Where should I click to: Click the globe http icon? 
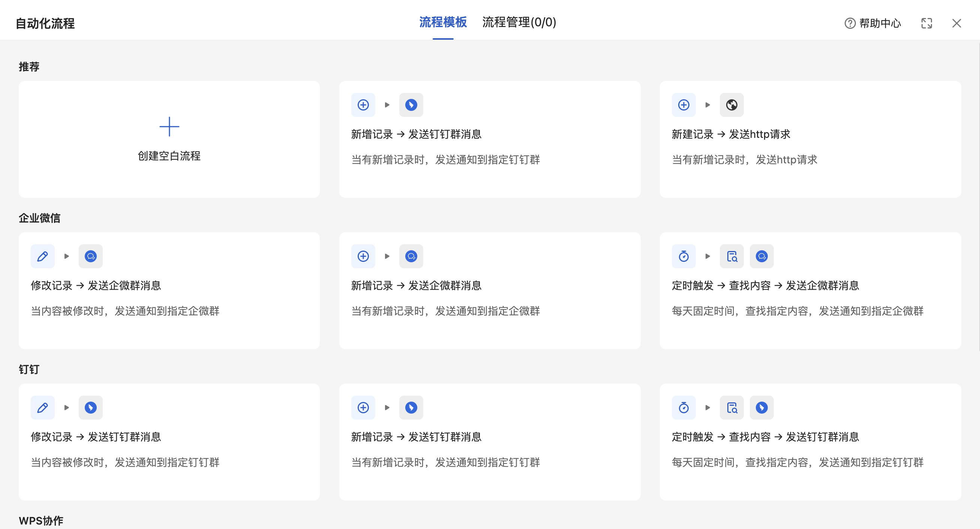(x=732, y=105)
